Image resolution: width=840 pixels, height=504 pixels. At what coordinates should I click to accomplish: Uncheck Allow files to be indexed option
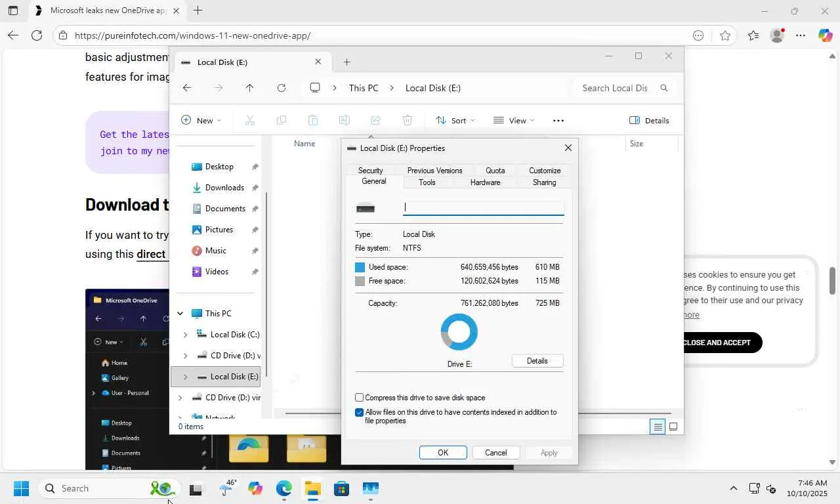click(x=359, y=413)
